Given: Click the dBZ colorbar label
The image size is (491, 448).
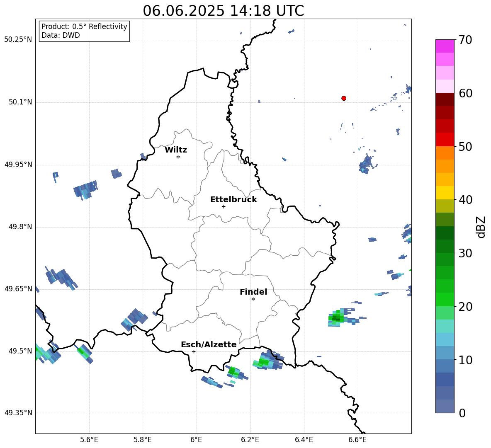Looking at the screenshot, I should tap(481, 227).
